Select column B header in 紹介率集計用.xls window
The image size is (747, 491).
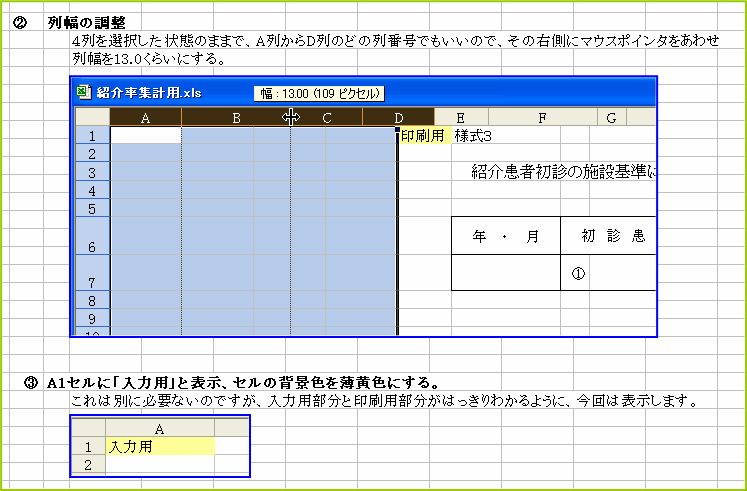pos(236,117)
